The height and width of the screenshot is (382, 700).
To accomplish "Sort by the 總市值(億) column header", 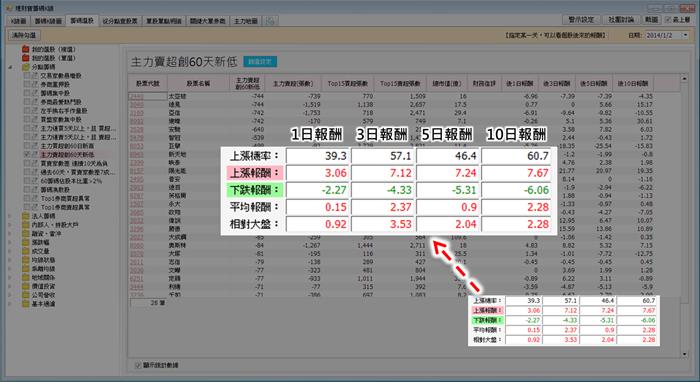I will [447, 83].
